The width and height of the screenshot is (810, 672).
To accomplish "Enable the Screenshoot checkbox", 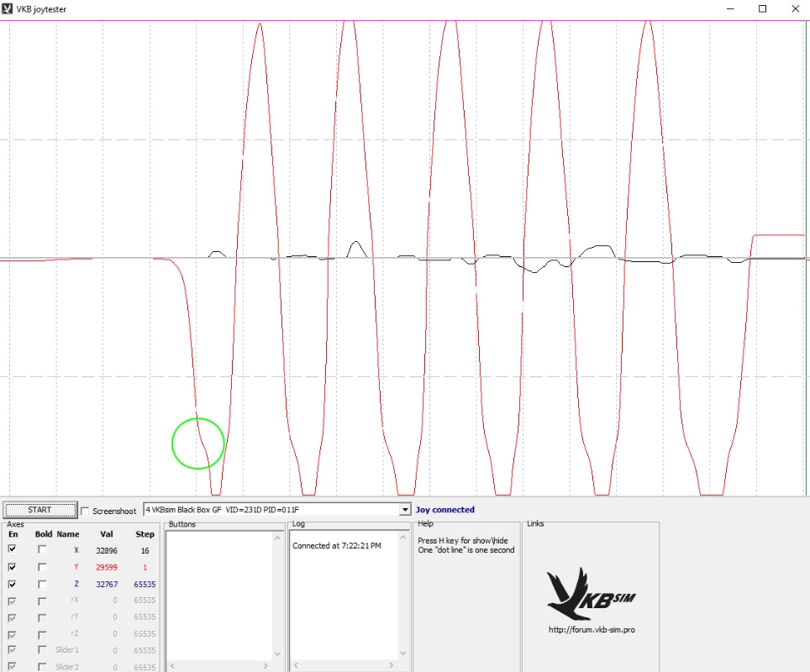I will [x=85, y=511].
